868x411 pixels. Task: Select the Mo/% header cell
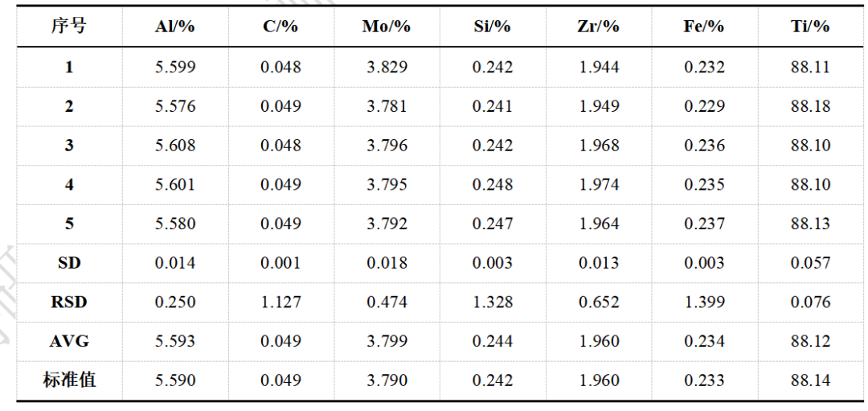click(x=387, y=26)
